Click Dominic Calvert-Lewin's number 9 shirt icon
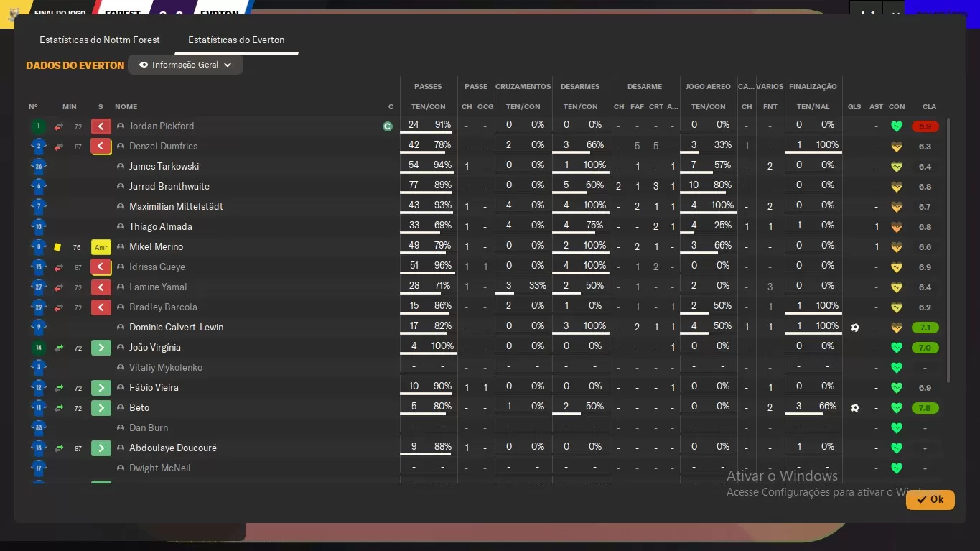This screenshot has width=980, height=551. click(x=39, y=328)
